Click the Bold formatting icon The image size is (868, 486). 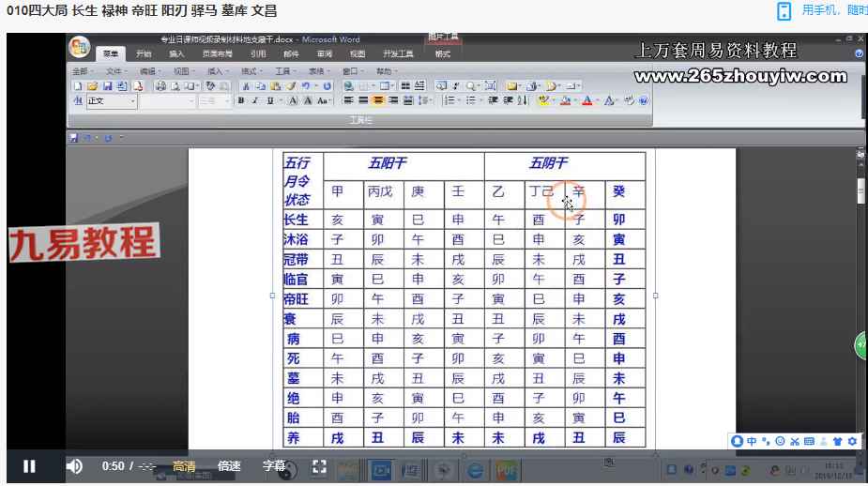[x=241, y=100]
